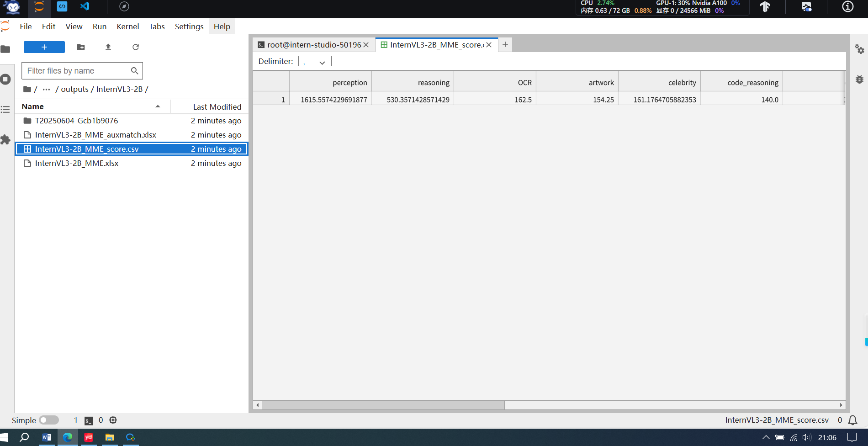The image size is (868, 446).
Task: Click the blue New Launcher button
Action: pos(44,47)
